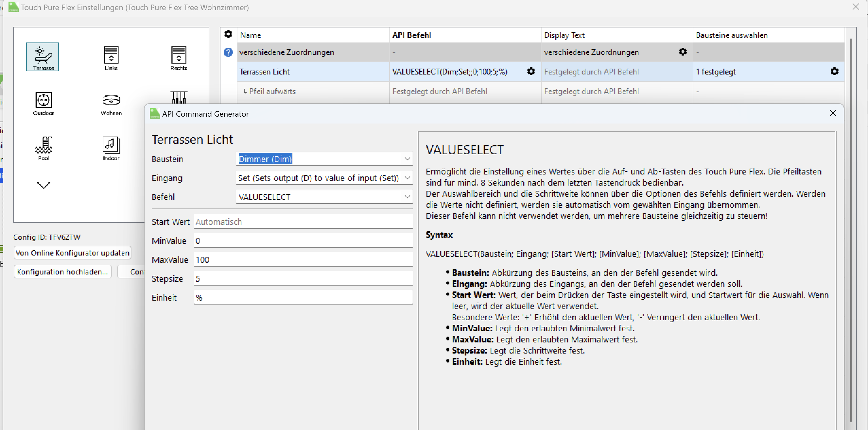Click the Start Wert input field
This screenshot has width=868, height=430.
(x=303, y=222)
